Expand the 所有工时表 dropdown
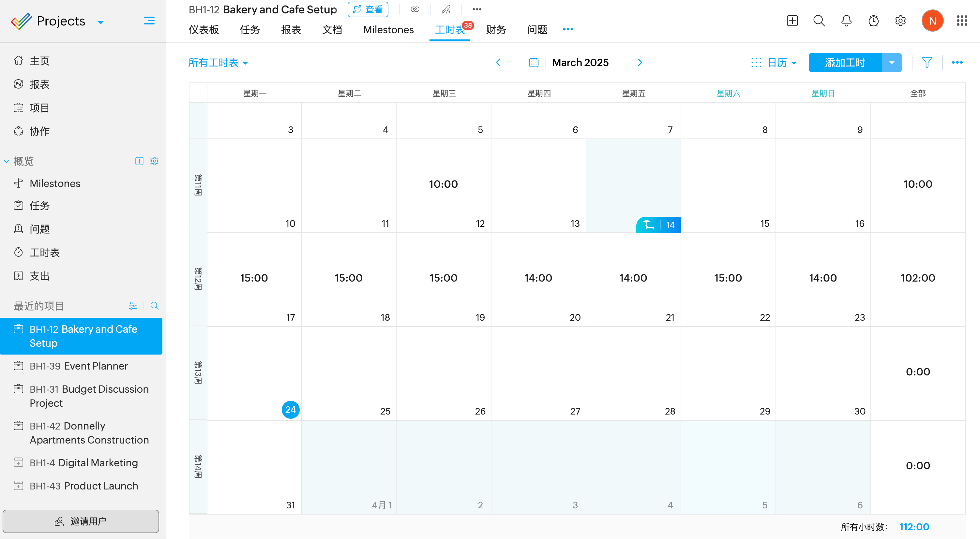Screen dimensions: 980x539 coord(218,63)
